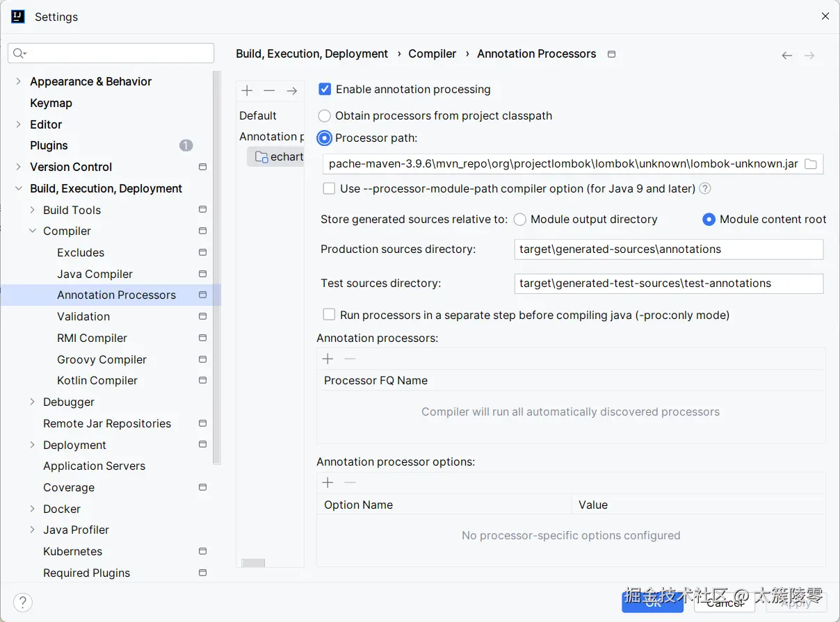Add annotation processor FQ name

[328, 359]
